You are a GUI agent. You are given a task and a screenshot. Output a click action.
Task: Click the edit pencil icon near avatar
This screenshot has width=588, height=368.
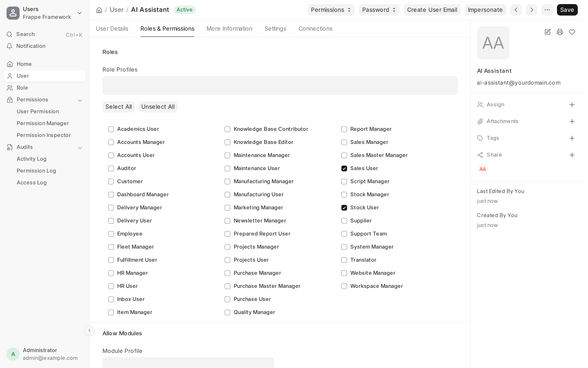pos(548,32)
